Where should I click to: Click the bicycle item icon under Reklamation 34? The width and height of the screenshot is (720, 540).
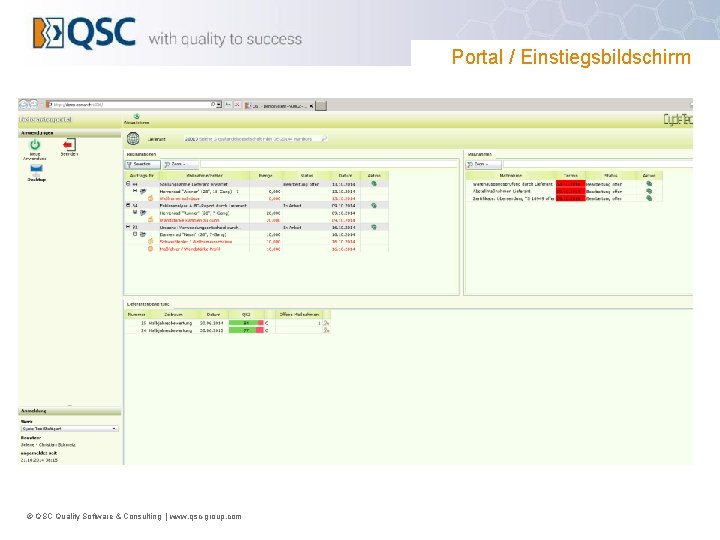coord(143,213)
